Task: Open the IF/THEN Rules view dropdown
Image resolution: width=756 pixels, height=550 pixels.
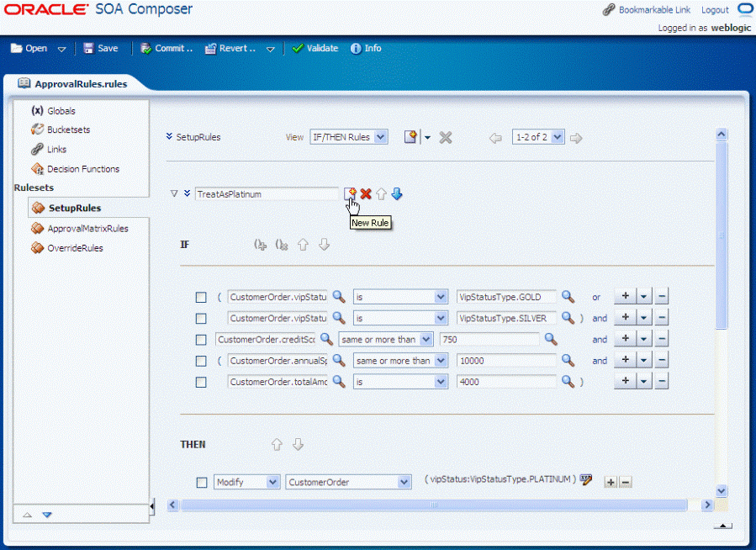Action: [349, 137]
